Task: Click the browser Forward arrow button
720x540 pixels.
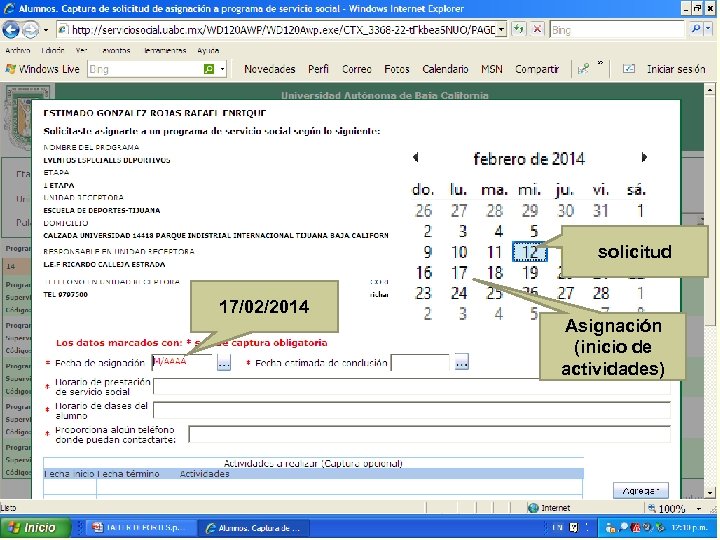Action: [30, 30]
